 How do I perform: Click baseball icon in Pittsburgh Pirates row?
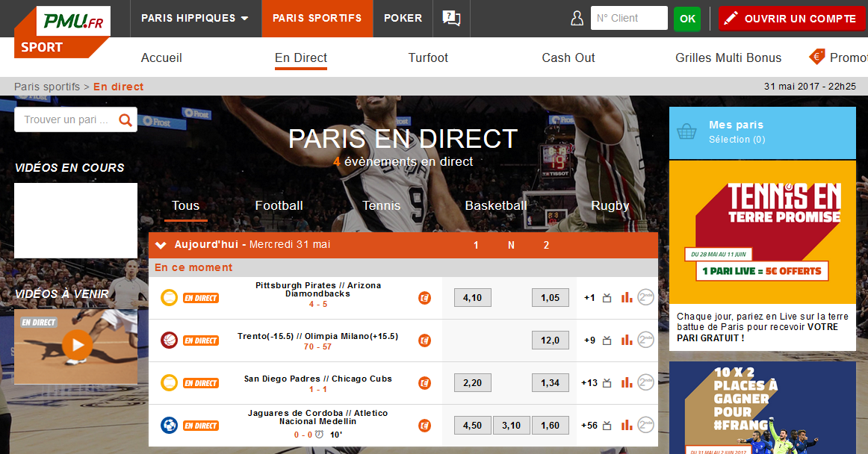click(169, 297)
